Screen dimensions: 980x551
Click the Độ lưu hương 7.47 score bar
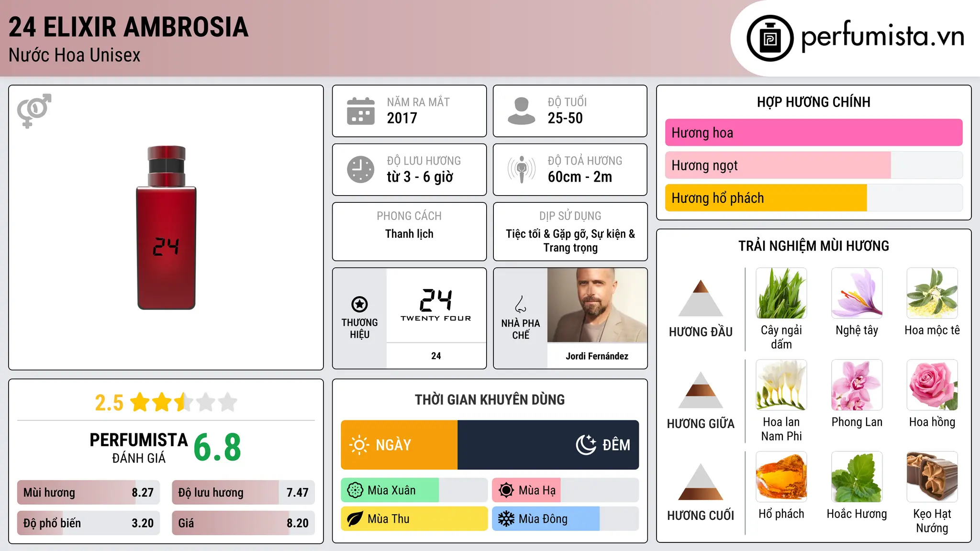(243, 492)
